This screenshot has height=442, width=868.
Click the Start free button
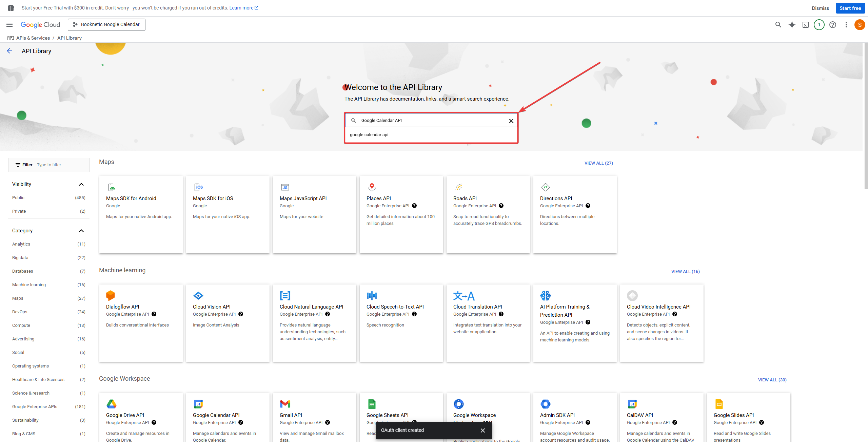[850, 8]
